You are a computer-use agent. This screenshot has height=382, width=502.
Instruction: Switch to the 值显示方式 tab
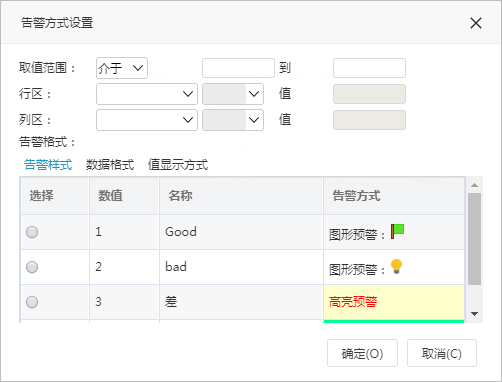tap(178, 165)
